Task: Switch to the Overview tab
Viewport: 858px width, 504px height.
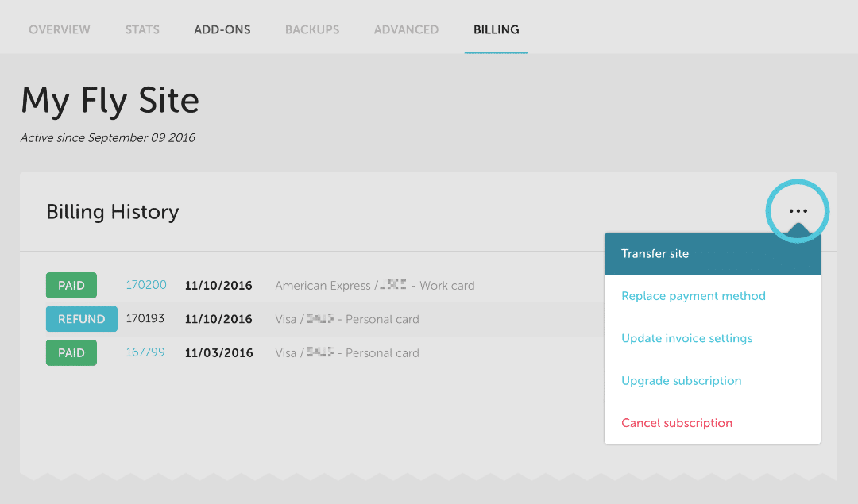Action: click(60, 29)
